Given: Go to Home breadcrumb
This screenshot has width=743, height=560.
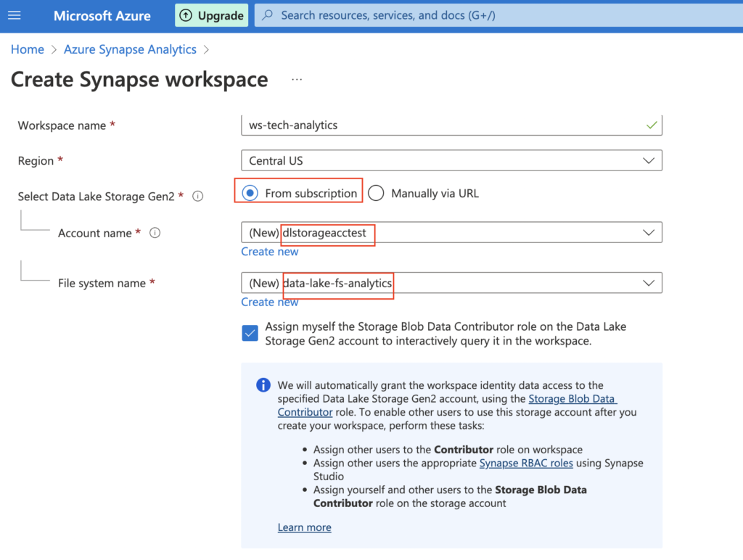Looking at the screenshot, I should 27,49.
